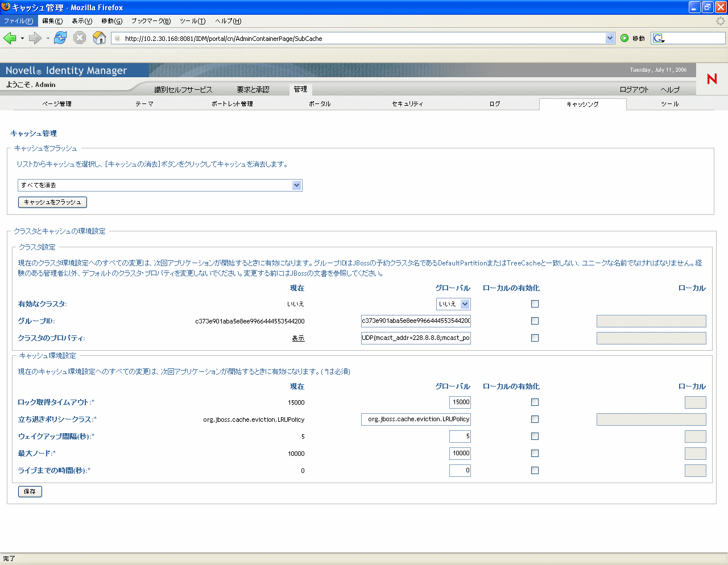
Task: Select the 管理 section tab
Action: coord(301,89)
